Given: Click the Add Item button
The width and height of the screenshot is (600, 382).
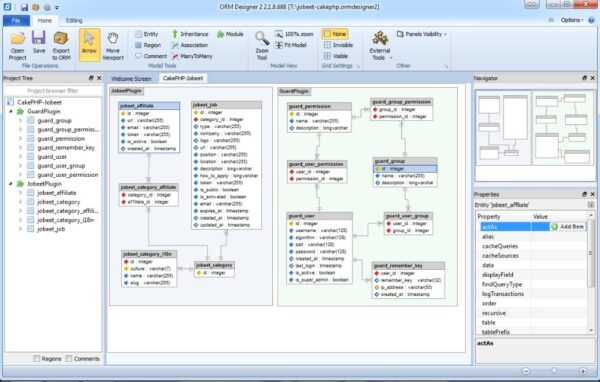Looking at the screenshot, I should tap(568, 227).
